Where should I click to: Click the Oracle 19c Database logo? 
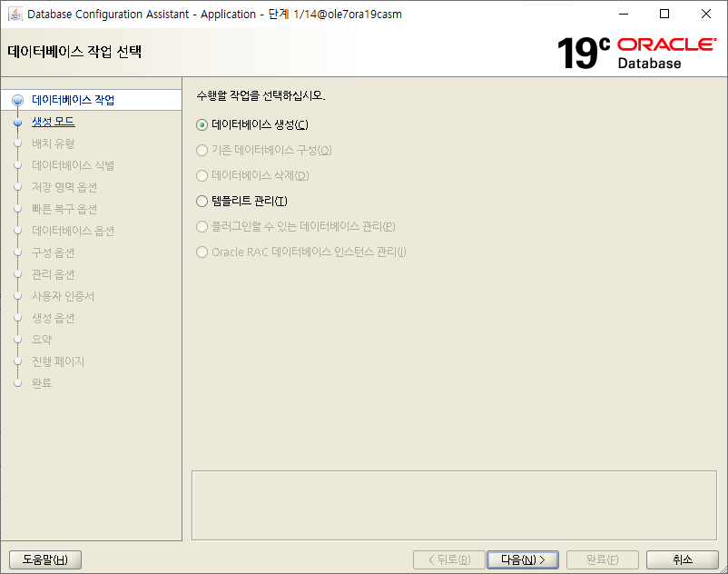click(637, 53)
